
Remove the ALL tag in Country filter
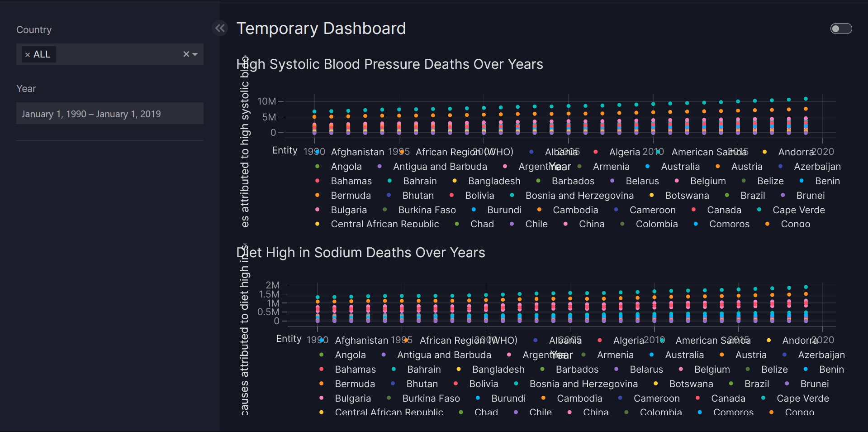click(28, 55)
